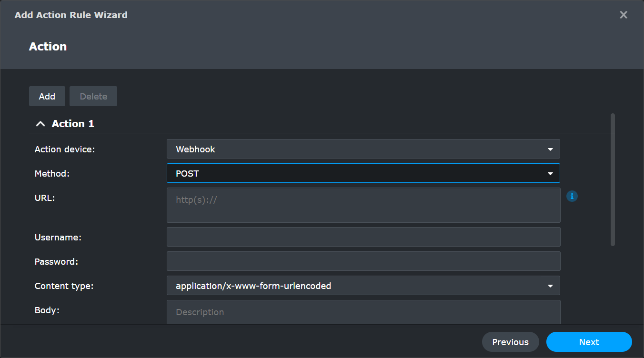Click the close icon of the wizard
Image resolution: width=644 pixels, height=358 pixels.
[x=624, y=15]
